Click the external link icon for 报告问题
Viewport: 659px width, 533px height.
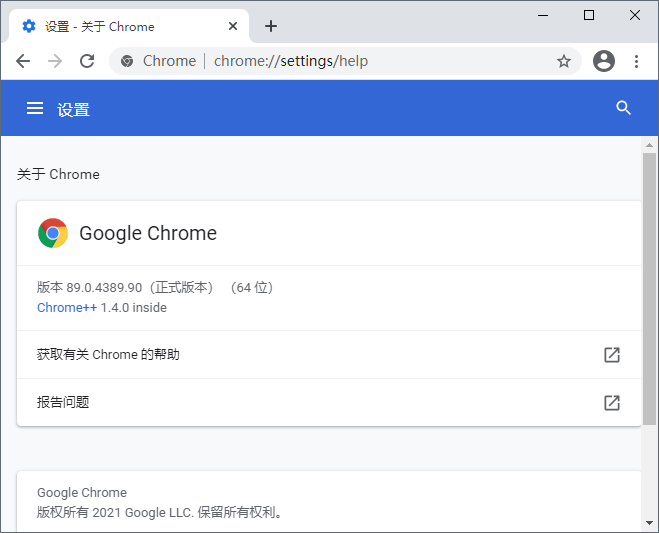pos(612,403)
